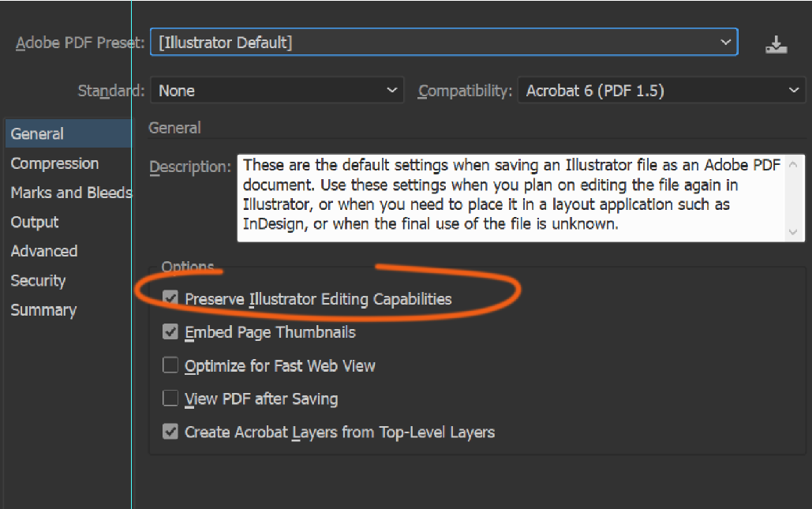The width and height of the screenshot is (812, 509).
Task: Open the Standard dropdown set to None
Action: [x=276, y=91]
